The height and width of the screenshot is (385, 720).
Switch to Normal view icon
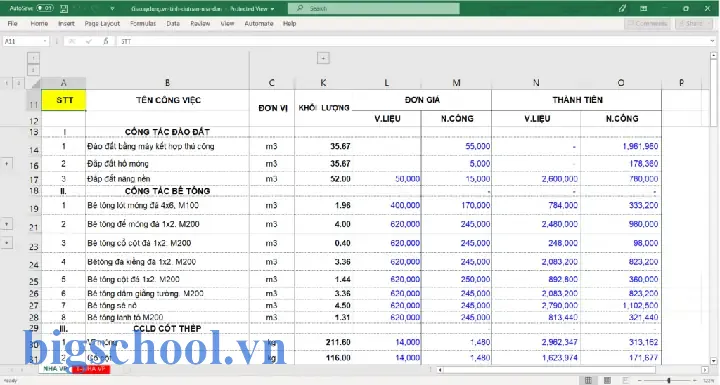point(588,380)
